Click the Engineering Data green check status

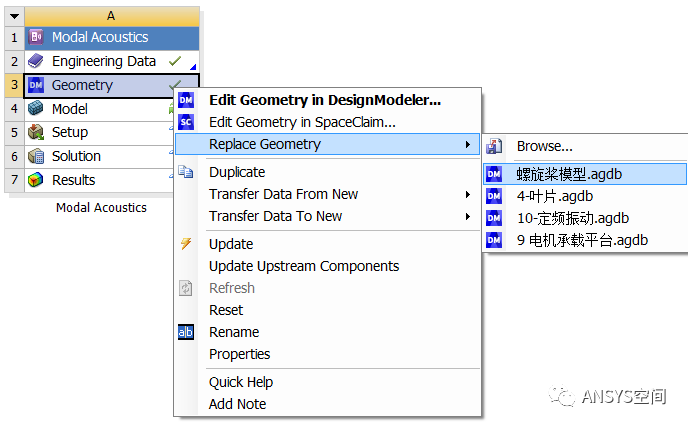coord(175,61)
